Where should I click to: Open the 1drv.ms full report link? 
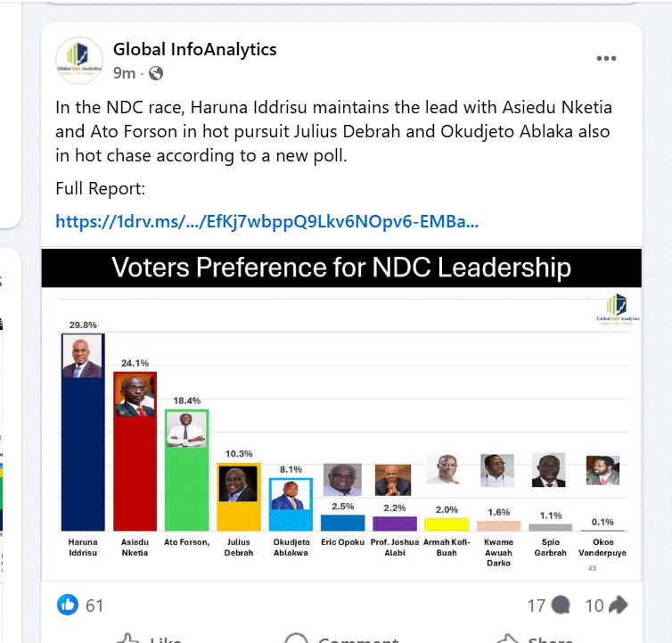267,221
